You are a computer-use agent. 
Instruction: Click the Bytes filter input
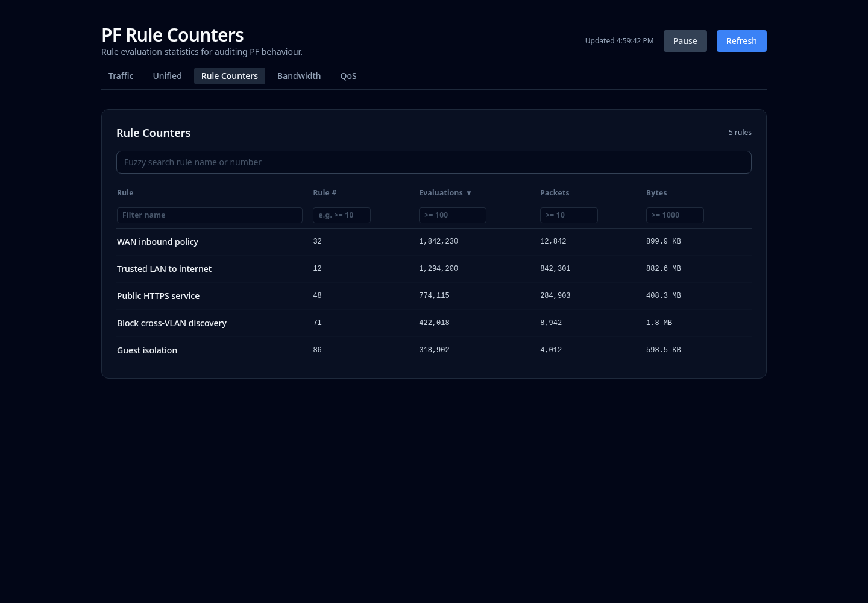pyautogui.click(x=675, y=215)
